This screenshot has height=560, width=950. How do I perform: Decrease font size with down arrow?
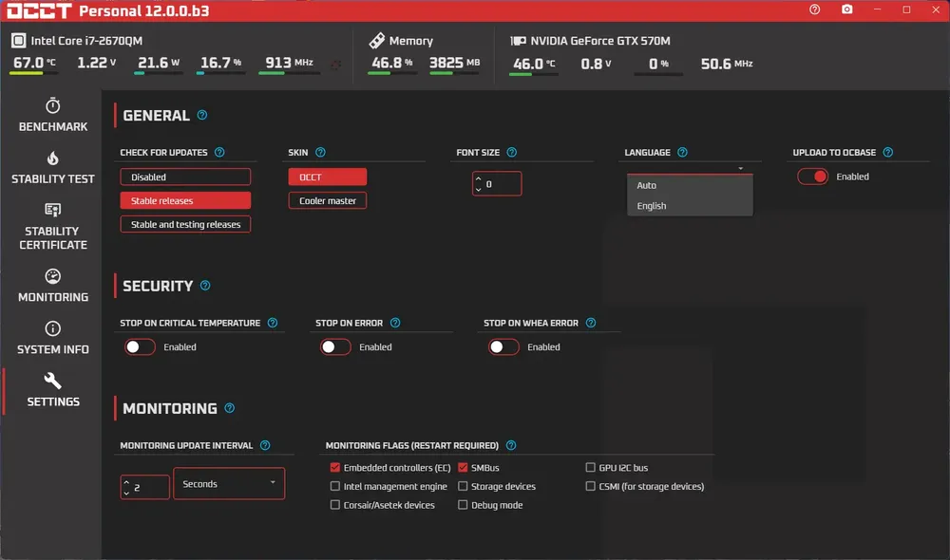tap(479, 189)
